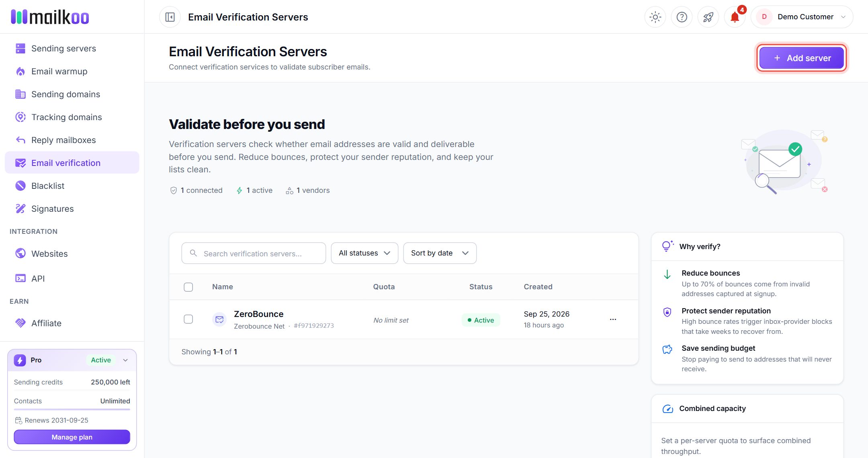Switch theme with the sun icon
The image size is (868, 458).
tap(655, 17)
